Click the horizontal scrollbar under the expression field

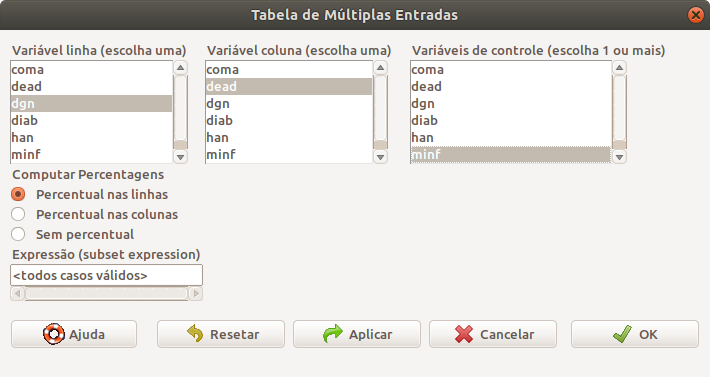[x=106, y=294]
